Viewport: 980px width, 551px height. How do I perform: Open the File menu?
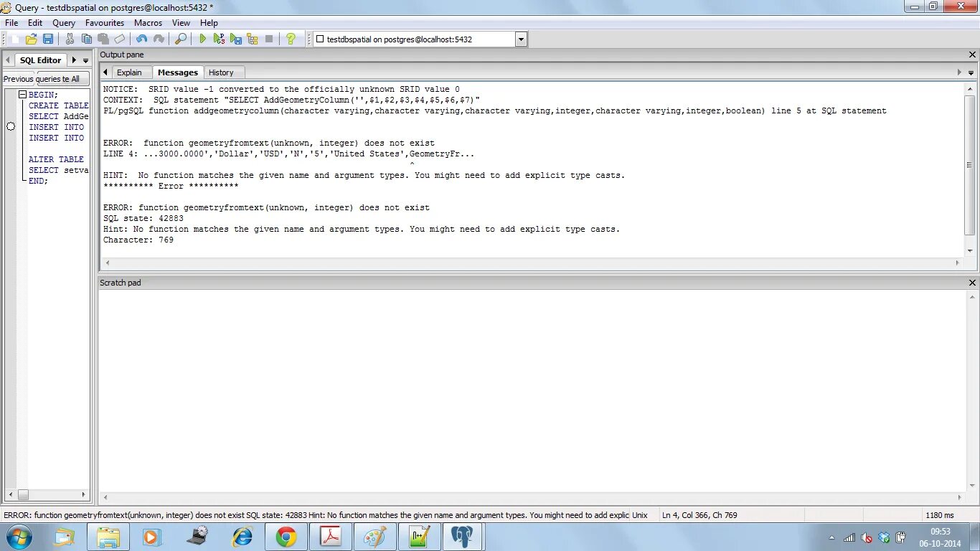tap(11, 23)
